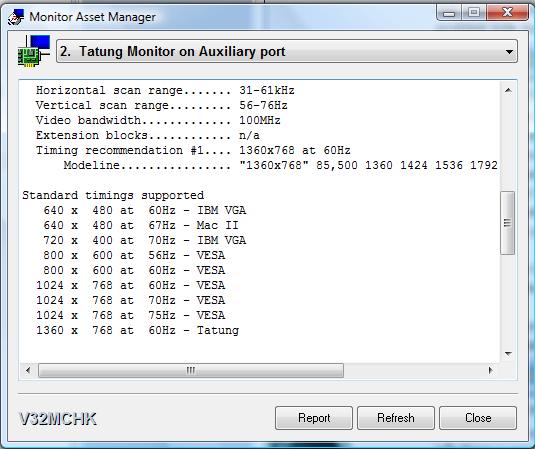The image size is (535, 449).
Task: Click the dropdown arrow beside Auxiliary port
Action: click(509, 52)
